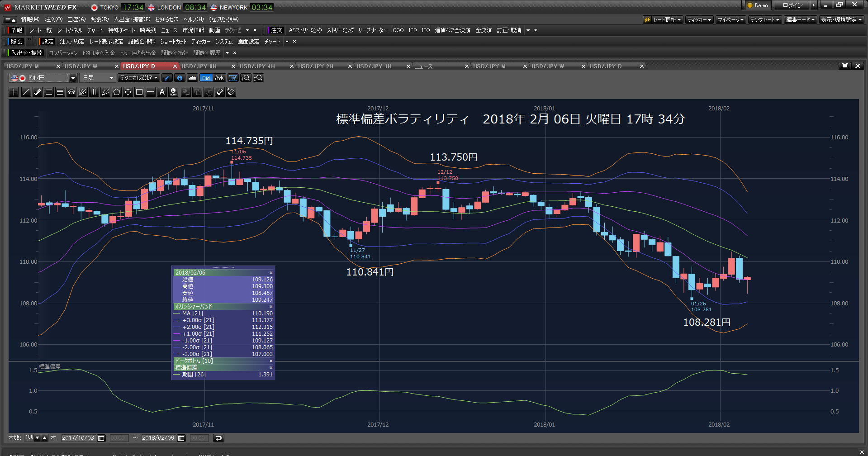This screenshot has width=868, height=456.
Task: Open the 注文(O) menu
Action: (53, 19)
